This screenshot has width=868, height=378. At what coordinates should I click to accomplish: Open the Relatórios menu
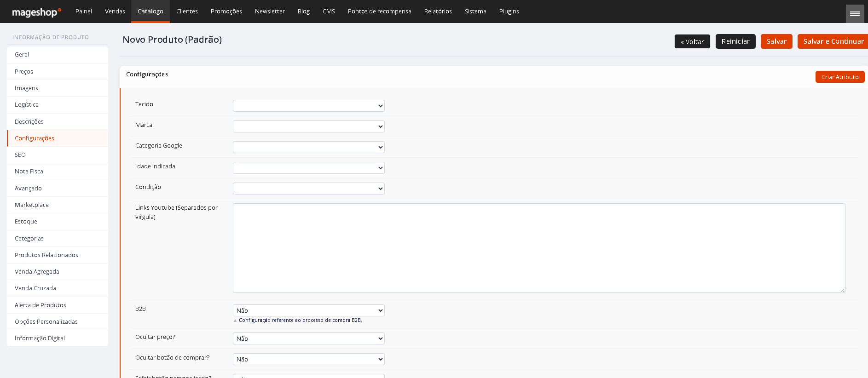point(438,11)
